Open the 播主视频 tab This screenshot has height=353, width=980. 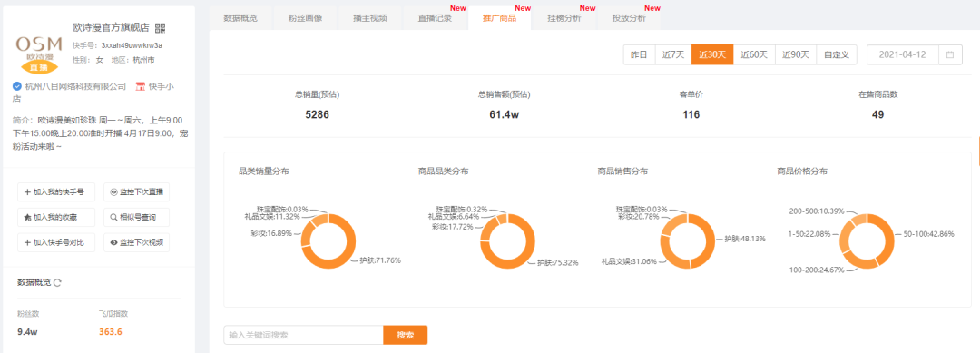pos(370,18)
